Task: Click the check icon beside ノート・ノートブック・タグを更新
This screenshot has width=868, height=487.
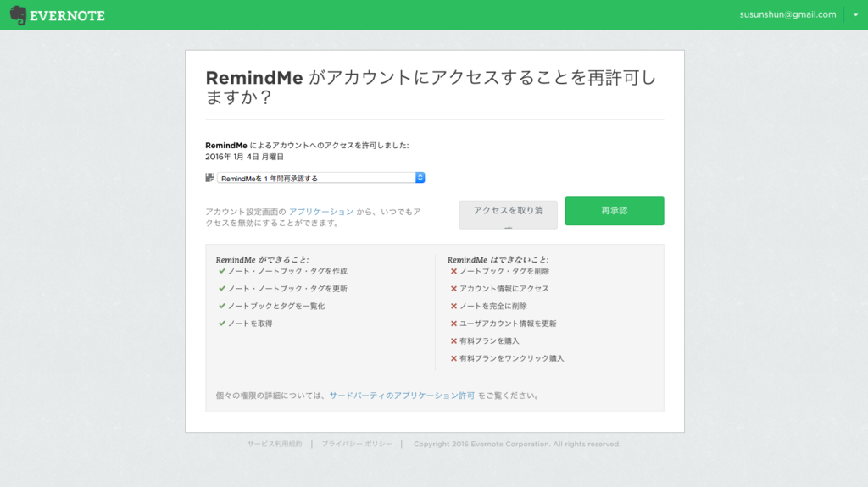Action: point(222,288)
